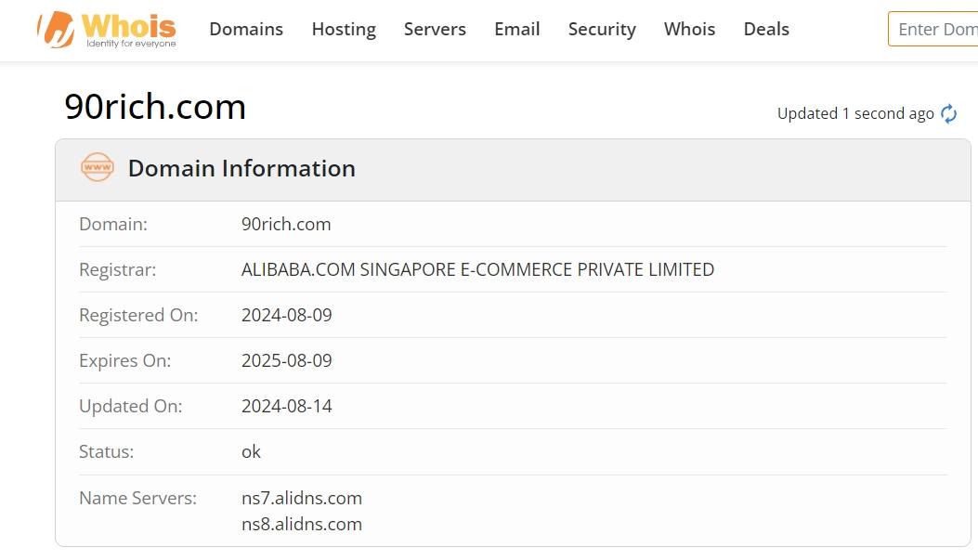Select name server ns7.alidns.com
978x560 pixels.
pos(302,498)
